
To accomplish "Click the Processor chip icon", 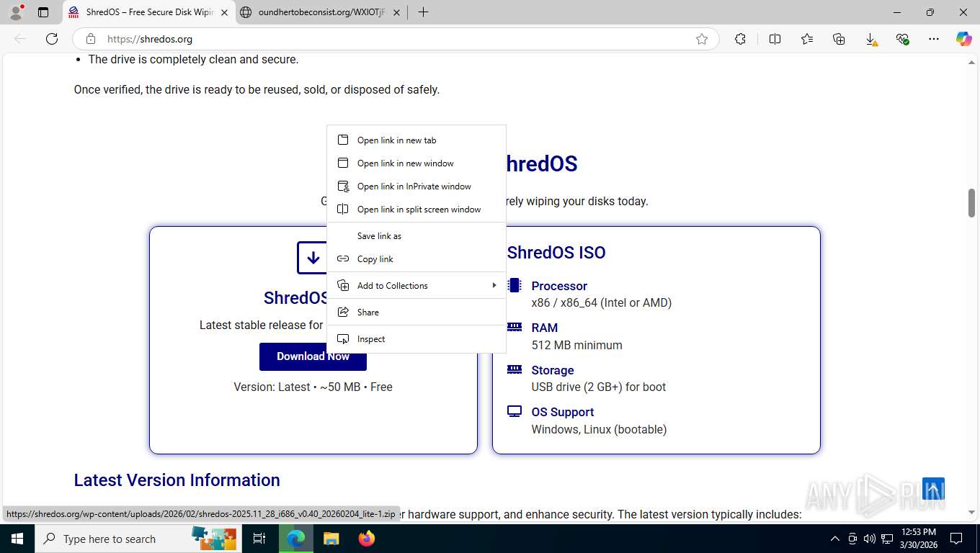I will coord(514,285).
